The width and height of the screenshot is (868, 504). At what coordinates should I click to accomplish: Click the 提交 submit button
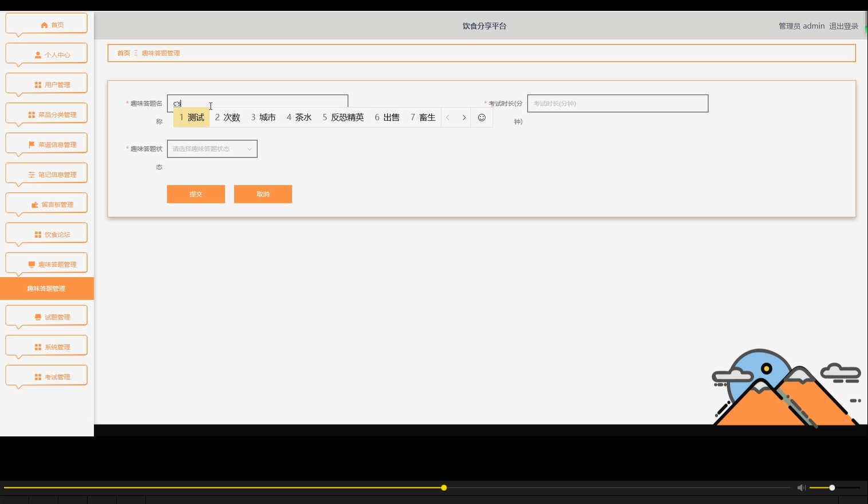196,194
